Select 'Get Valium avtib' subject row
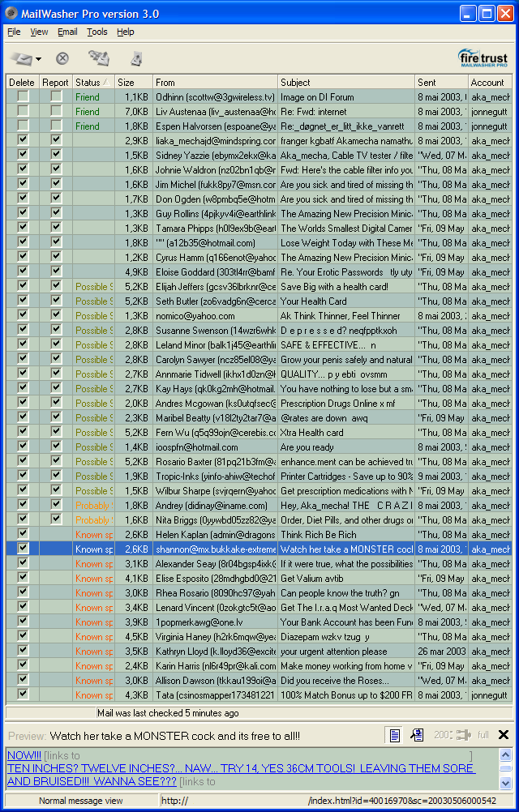Image resolution: width=519 pixels, height=812 pixels. point(312,579)
